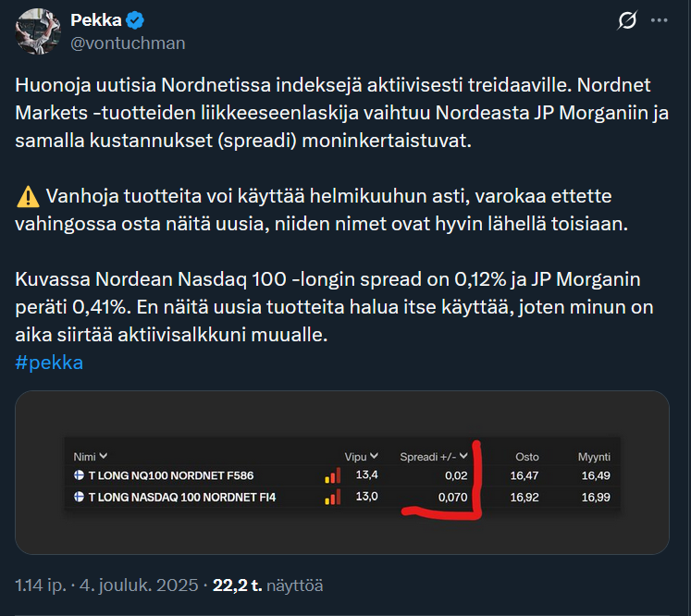
Task: Click Pekka's profile avatar
Action: [x=39, y=31]
